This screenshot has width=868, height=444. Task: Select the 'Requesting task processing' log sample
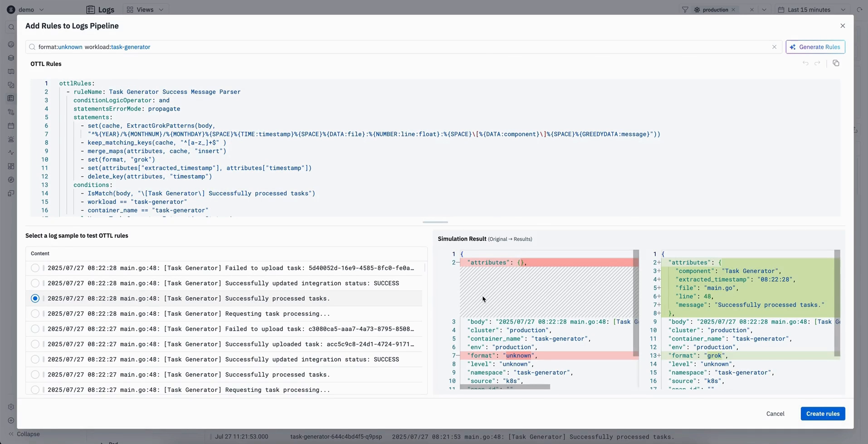pyautogui.click(x=35, y=314)
